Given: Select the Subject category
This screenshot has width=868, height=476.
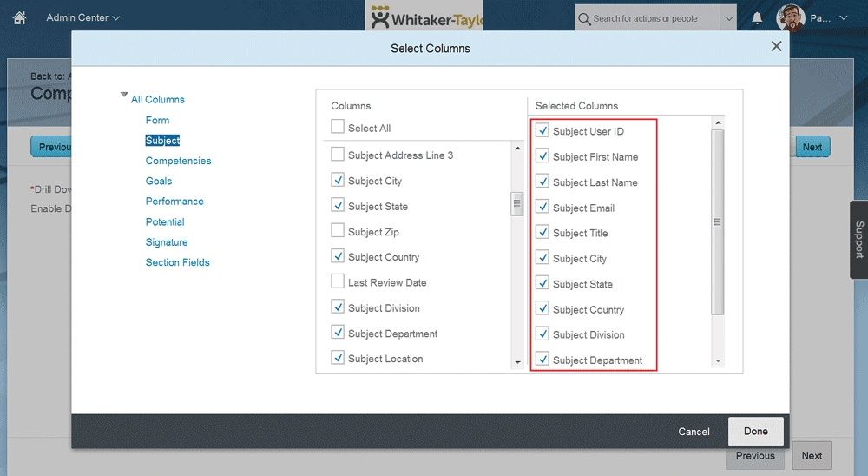Looking at the screenshot, I should click(162, 141).
